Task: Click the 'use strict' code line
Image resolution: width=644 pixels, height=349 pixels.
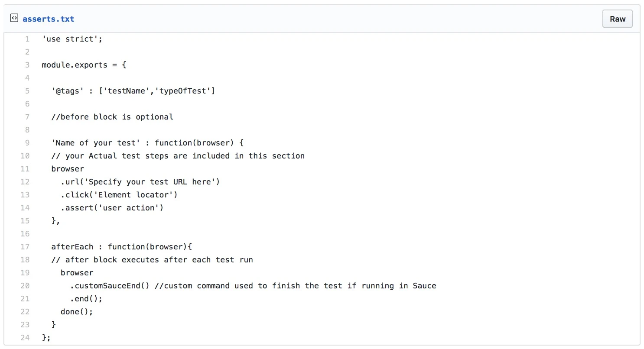Action: click(72, 39)
